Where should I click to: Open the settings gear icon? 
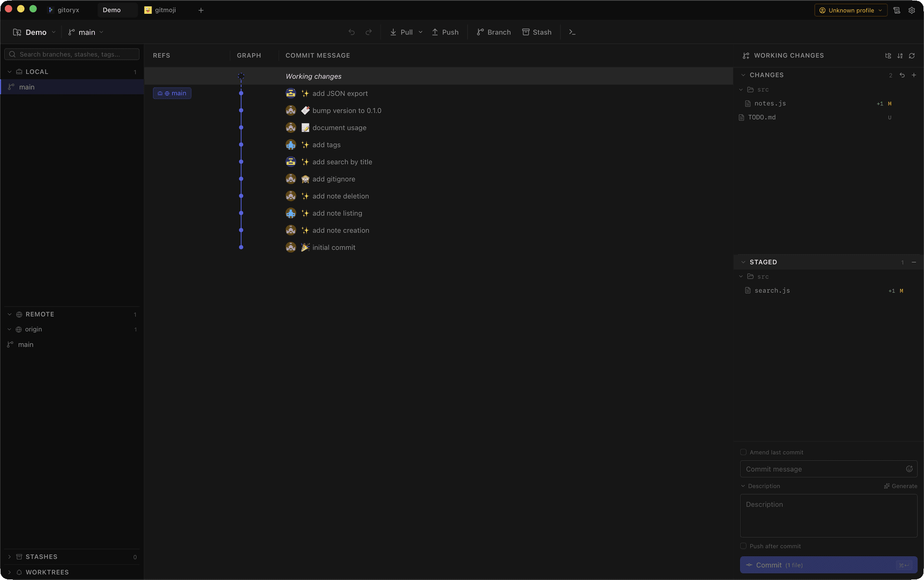click(x=912, y=10)
